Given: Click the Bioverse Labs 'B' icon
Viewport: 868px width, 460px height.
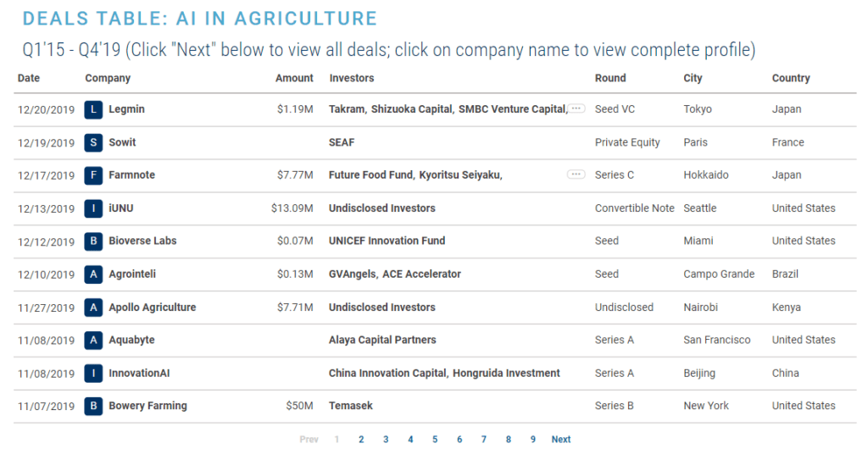Looking at the screenshot, I should 93,241.
